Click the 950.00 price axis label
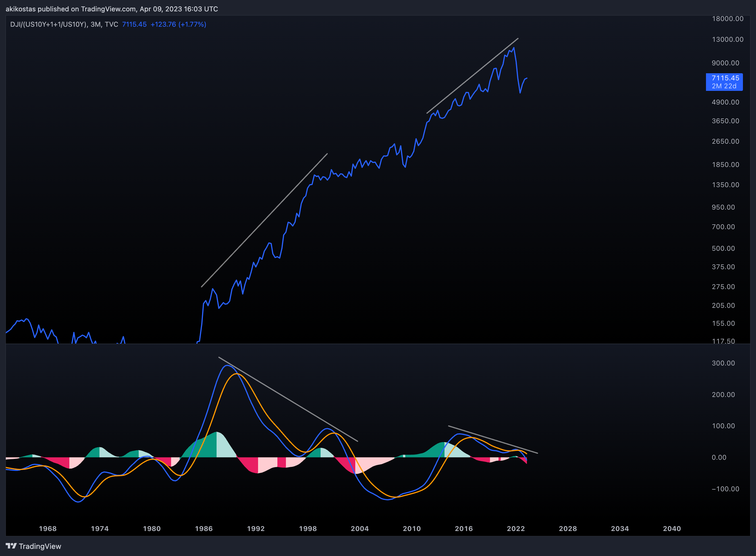This screenshot has height=556, width=756. (x=723, y=207)
